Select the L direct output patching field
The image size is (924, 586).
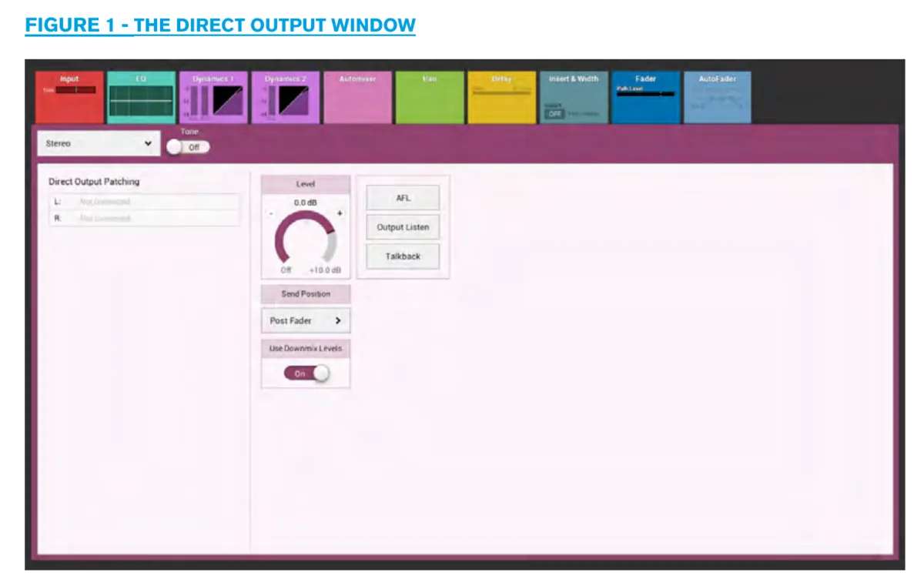click(144, 202)
